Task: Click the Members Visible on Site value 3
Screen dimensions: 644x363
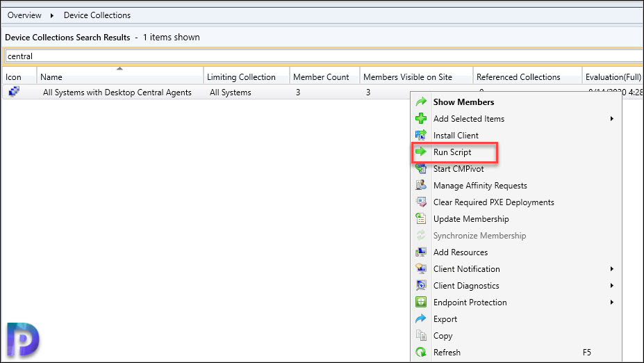Action: click(368, 92)
